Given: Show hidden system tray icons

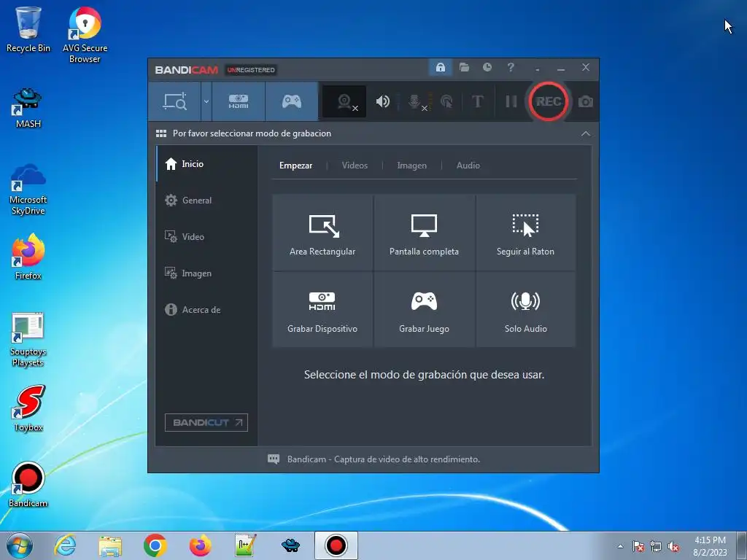Looking at the screenshot, I should point(620,546).
